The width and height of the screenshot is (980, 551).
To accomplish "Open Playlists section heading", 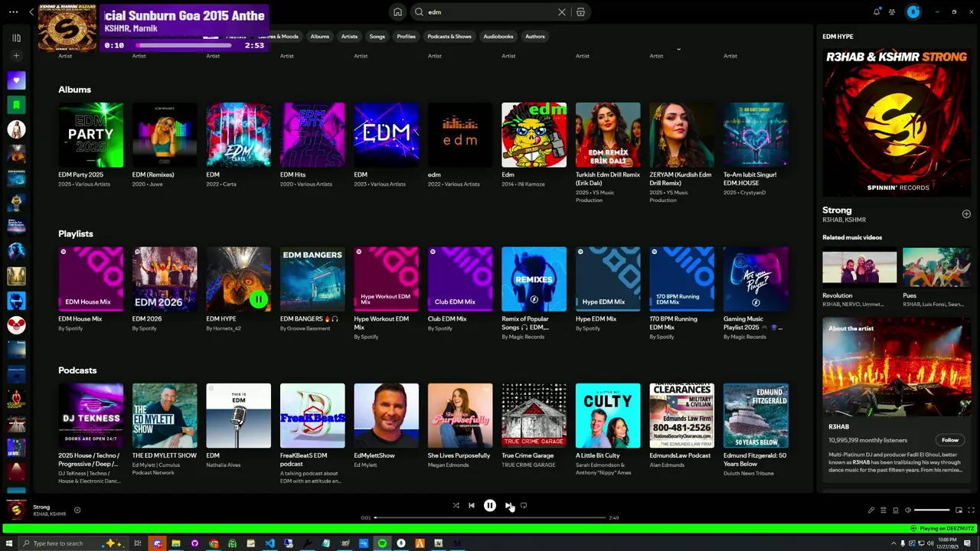I will [76, 233].
